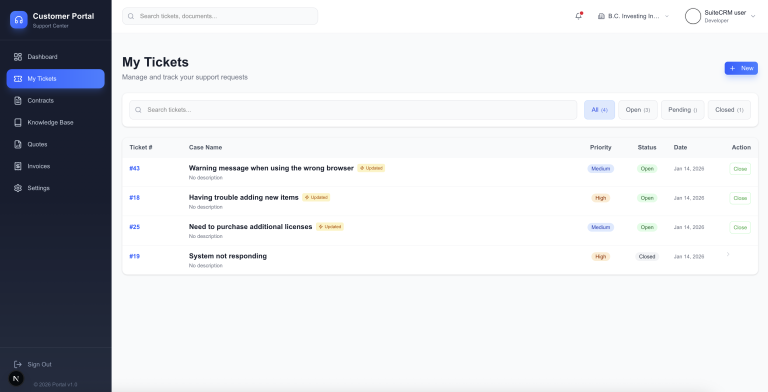Open ticket number #43 link
This screenshot has height=392, width=768.
135,169
